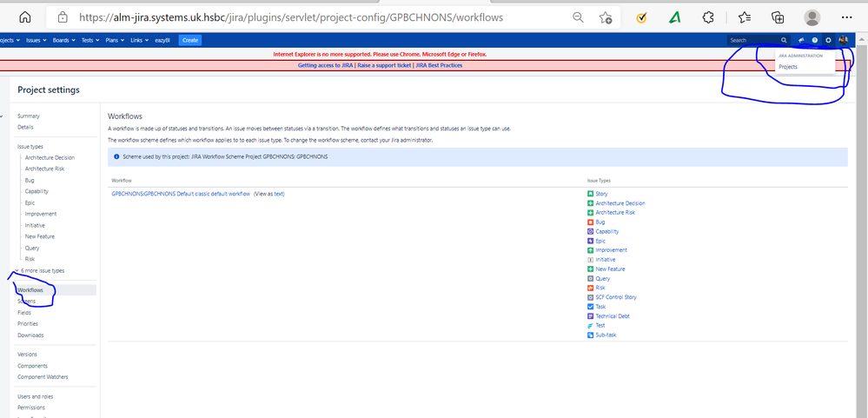The image size is (868, 418).
Task: Open the browser Favorites list icon
Action: pyautogui.click(x=745, y=17)
